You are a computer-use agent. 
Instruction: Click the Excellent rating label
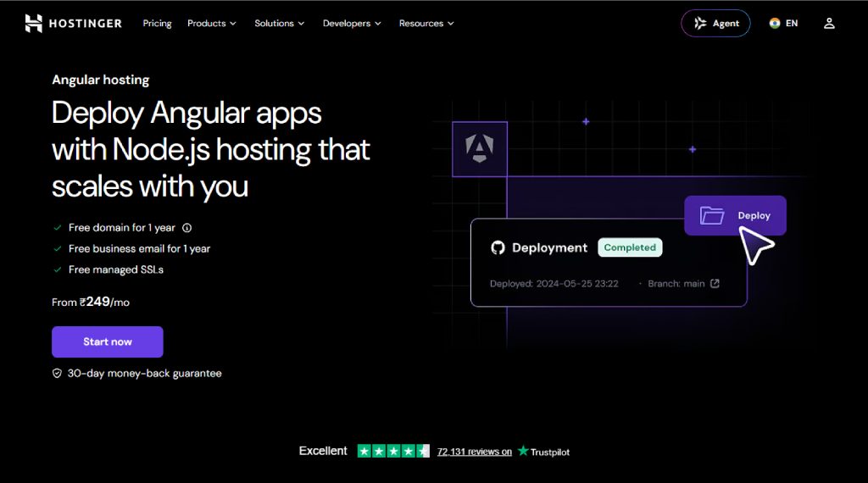click(323, 451)
